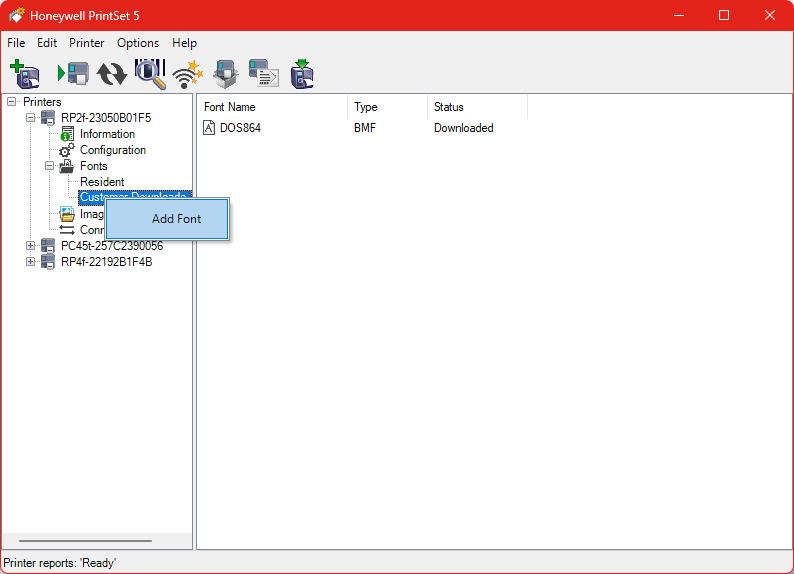This screenshot has height=574, width=794.
Task: Click the Connections arrows icon
Action: (67, 230)
